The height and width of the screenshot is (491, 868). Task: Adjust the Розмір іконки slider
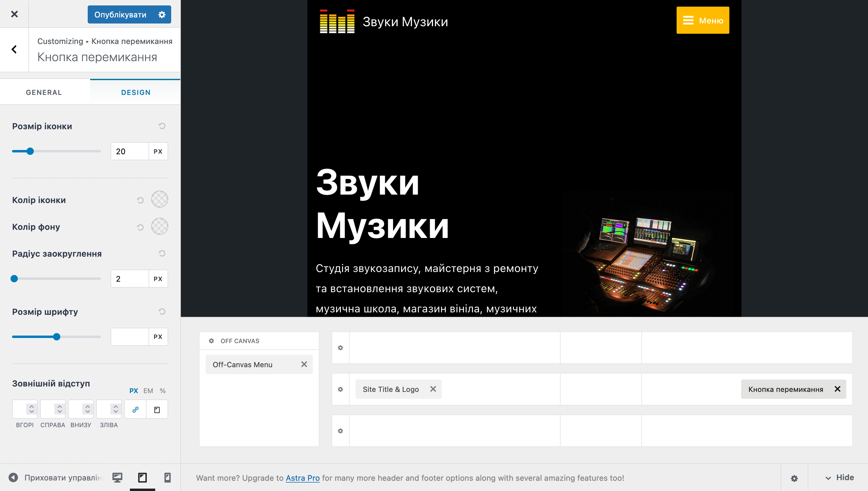(30, 151)
